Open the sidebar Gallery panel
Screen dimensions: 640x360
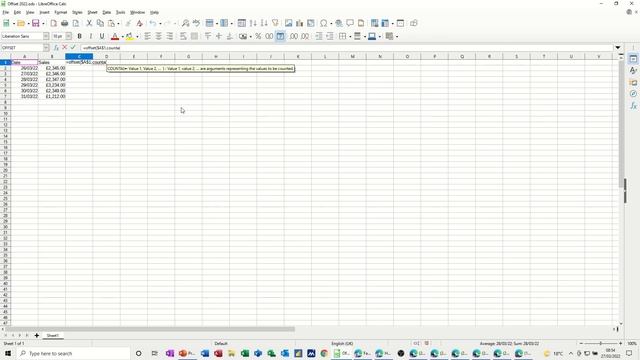click(x=633, y=82)
